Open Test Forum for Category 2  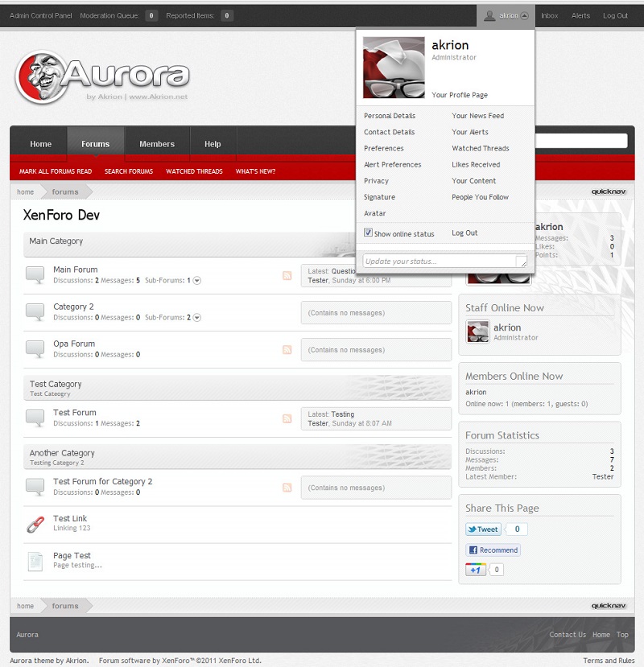click(x=102, y=481)
